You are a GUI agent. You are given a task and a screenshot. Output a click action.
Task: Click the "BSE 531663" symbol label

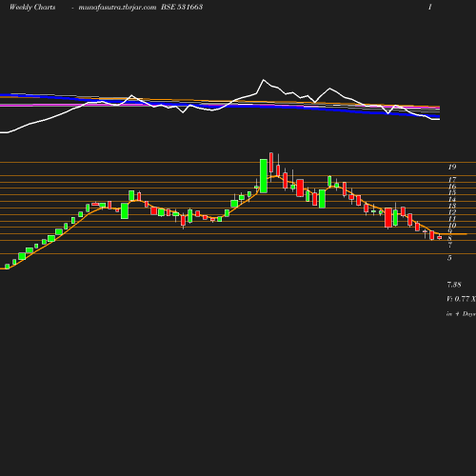coord(182,7)
